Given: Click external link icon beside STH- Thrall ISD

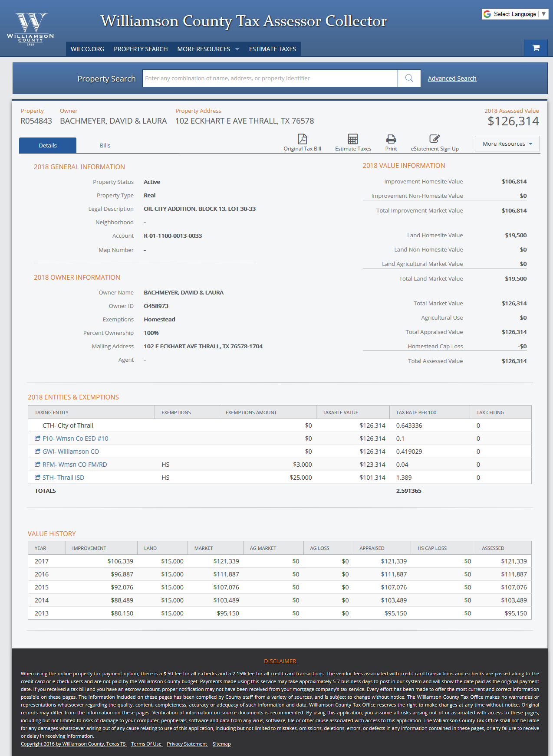Looking at the screenshot, I should tap(37, 478).
